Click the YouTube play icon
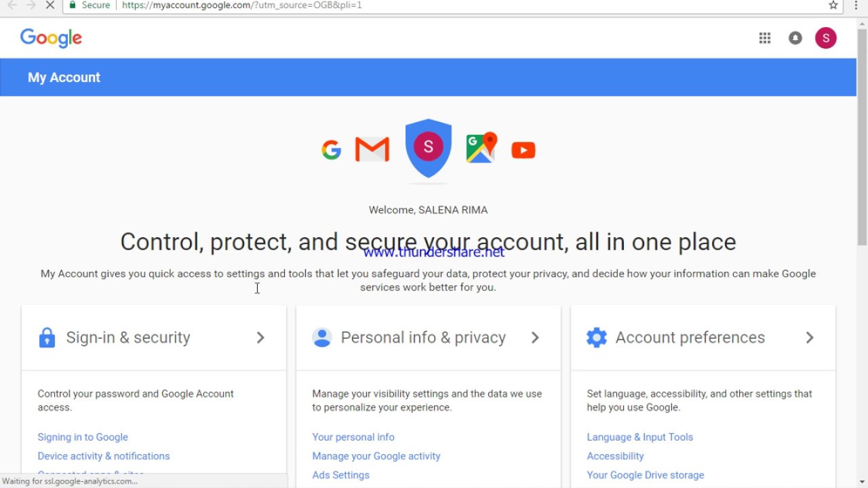The image size is (868, 488). (524, 150)
